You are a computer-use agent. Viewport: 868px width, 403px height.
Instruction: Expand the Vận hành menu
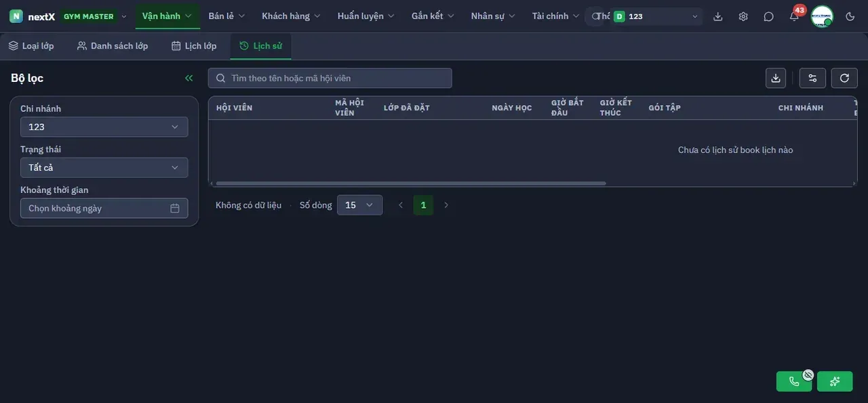point(167,16)
